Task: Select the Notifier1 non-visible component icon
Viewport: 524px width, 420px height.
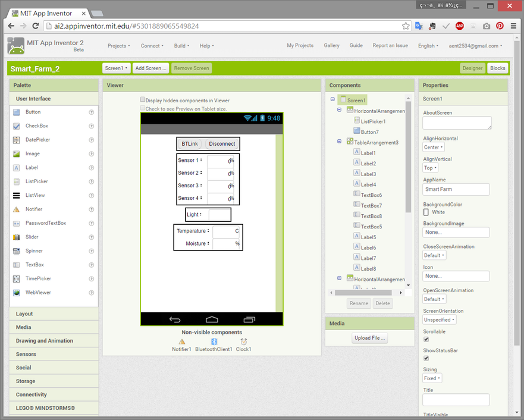Action: tap(182, 341)
